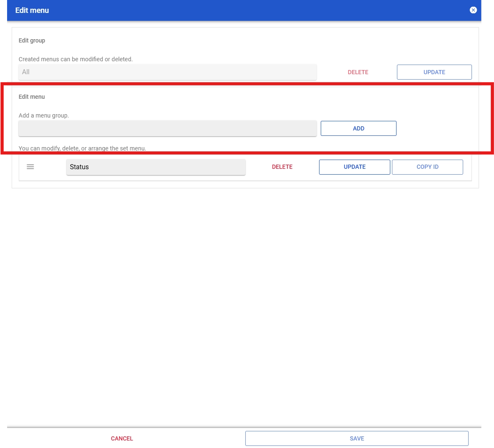This screenshot has width=494, height=448.
Task: Click the 'Add a menu group.' label
Action: tap(44, 115)
